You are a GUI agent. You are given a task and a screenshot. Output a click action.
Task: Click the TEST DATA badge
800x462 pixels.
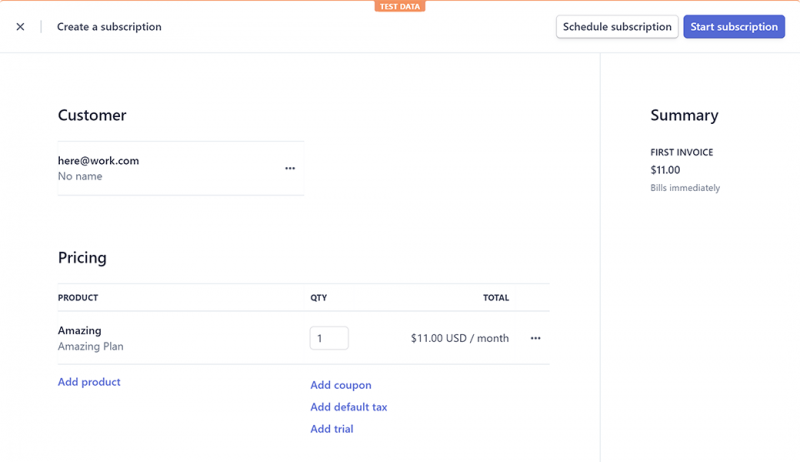tap(400, 6)
